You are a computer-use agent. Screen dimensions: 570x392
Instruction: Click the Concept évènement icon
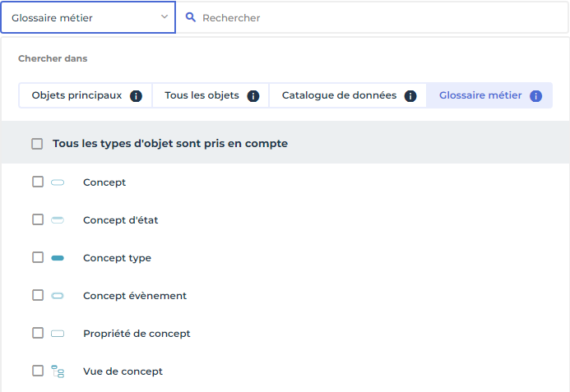[58, 296]
